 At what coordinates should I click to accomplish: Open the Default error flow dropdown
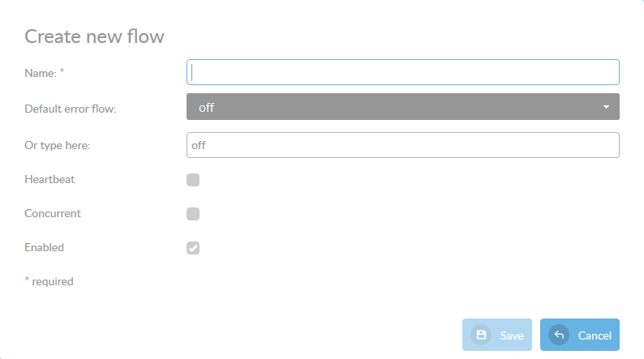(402, 107)
